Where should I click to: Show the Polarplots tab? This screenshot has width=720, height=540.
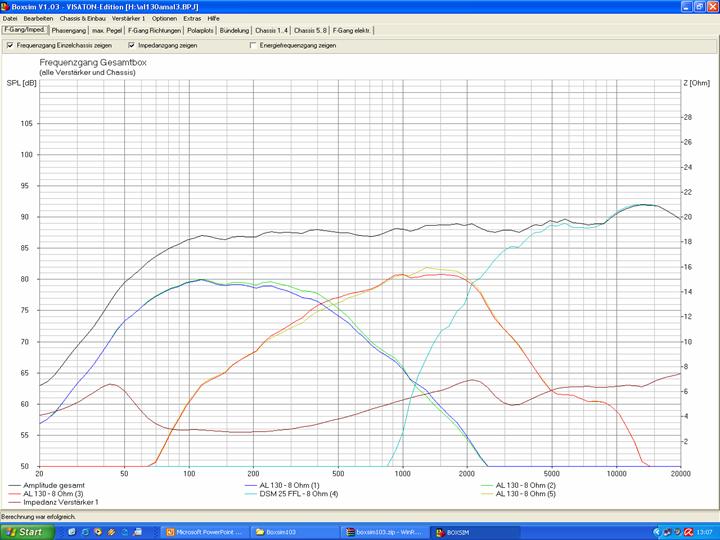[200, 30]
